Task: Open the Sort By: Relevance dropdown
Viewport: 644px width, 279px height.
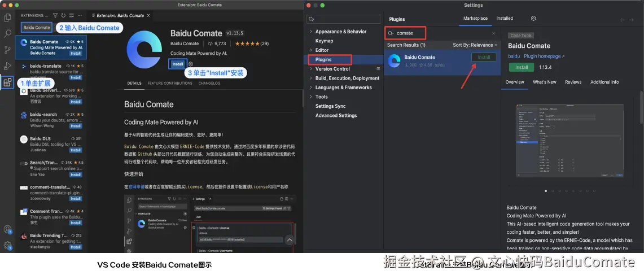Action: click(x=475, y=45)
